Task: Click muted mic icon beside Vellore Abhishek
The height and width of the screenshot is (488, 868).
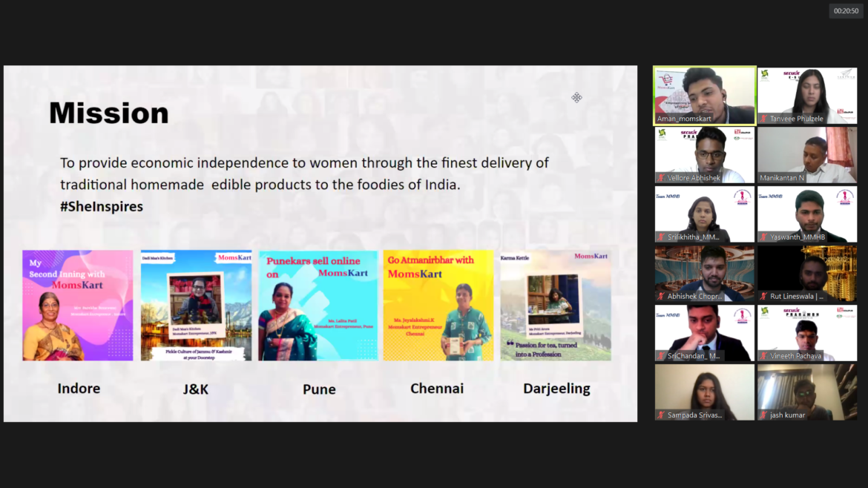Action: (661, 178)
